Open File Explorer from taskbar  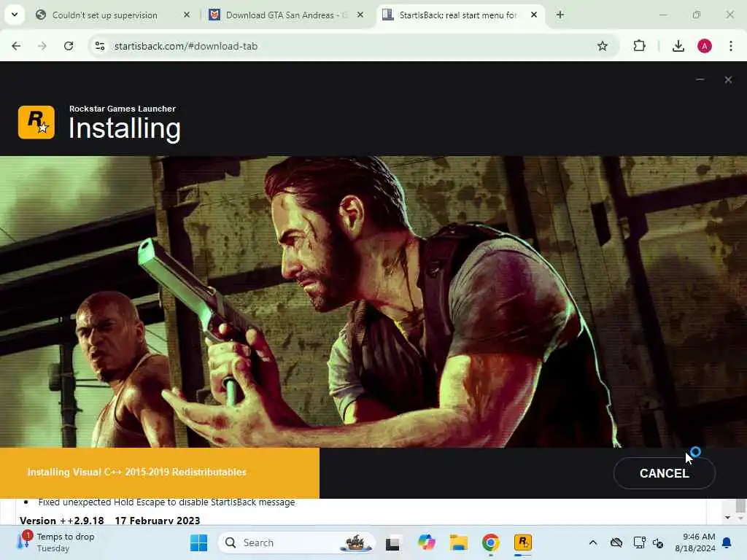(x=459, y=542)
